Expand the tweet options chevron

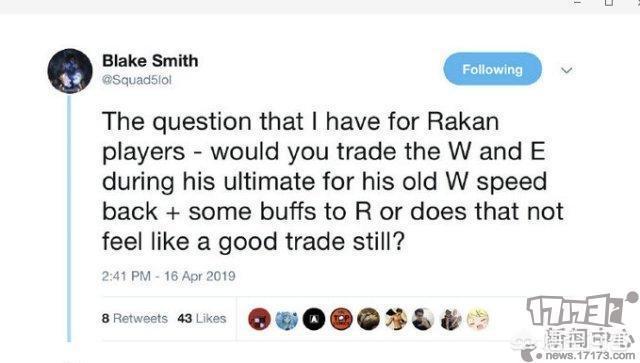coord(567,70)
